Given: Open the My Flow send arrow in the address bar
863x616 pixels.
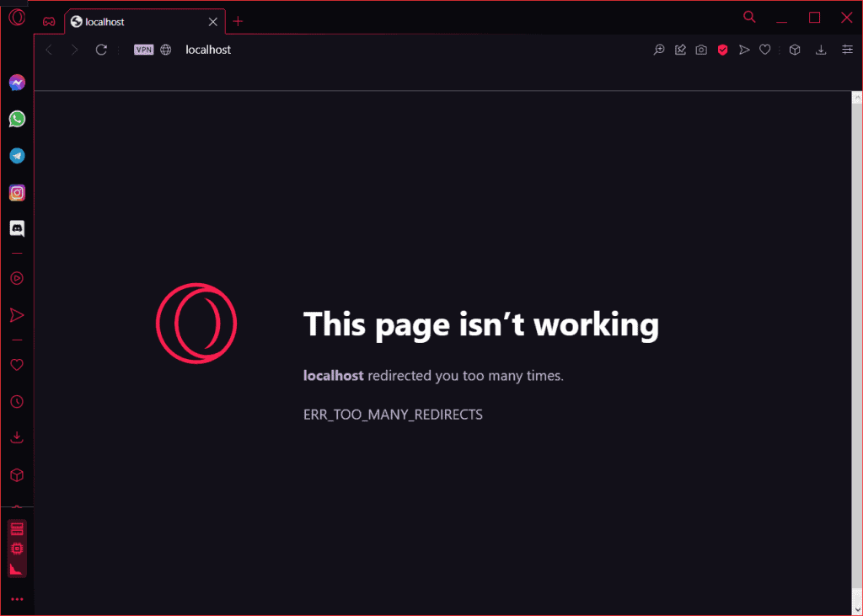Looking at the screenshot, I should pyautogui.click(x=744, y=50).
